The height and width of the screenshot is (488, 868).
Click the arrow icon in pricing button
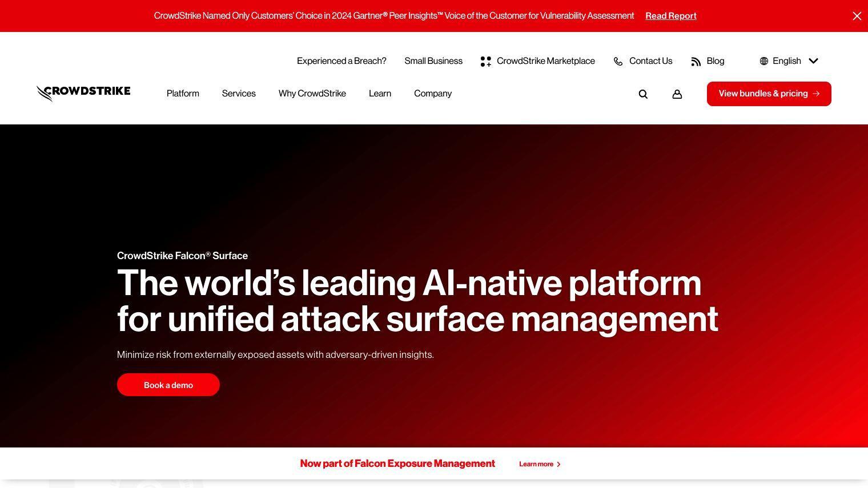click(x=816, y=94)
